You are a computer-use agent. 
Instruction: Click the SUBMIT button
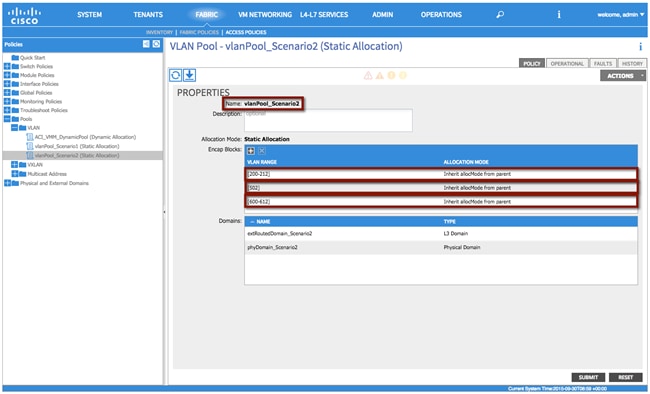(588, 377)
